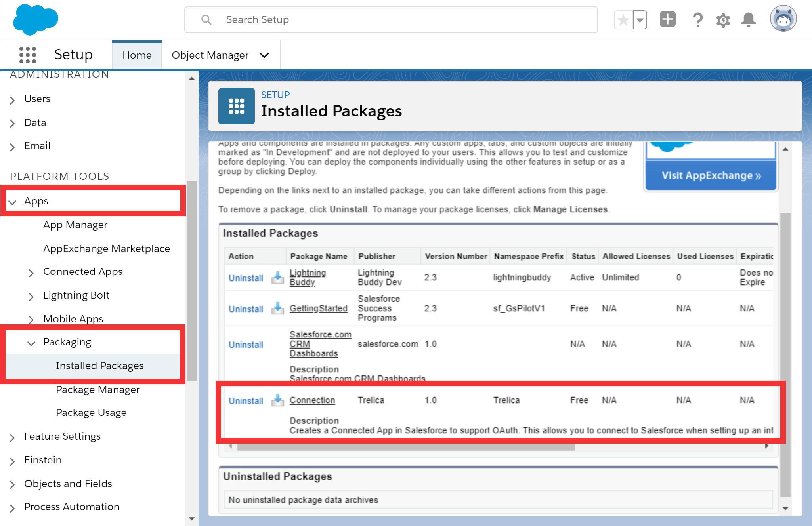Click the Installed Packages grid header icon

click(237, 106)
